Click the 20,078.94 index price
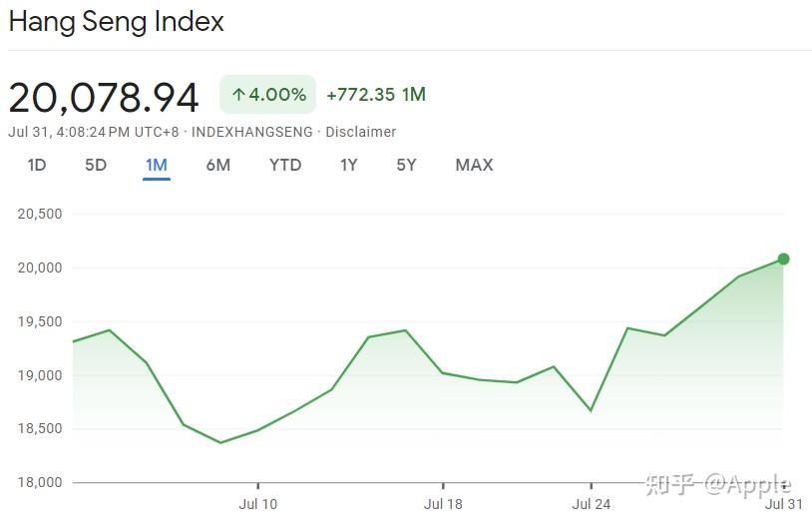 [104, 97]
